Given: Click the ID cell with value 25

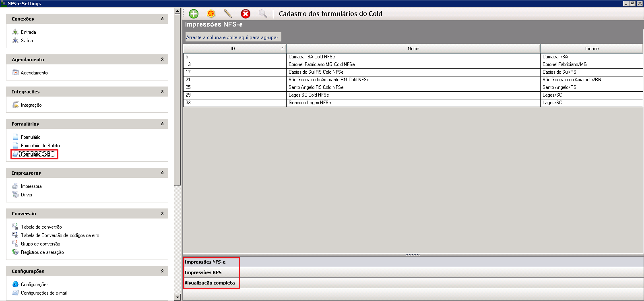Looking at the screenshot, I should 235,87.
